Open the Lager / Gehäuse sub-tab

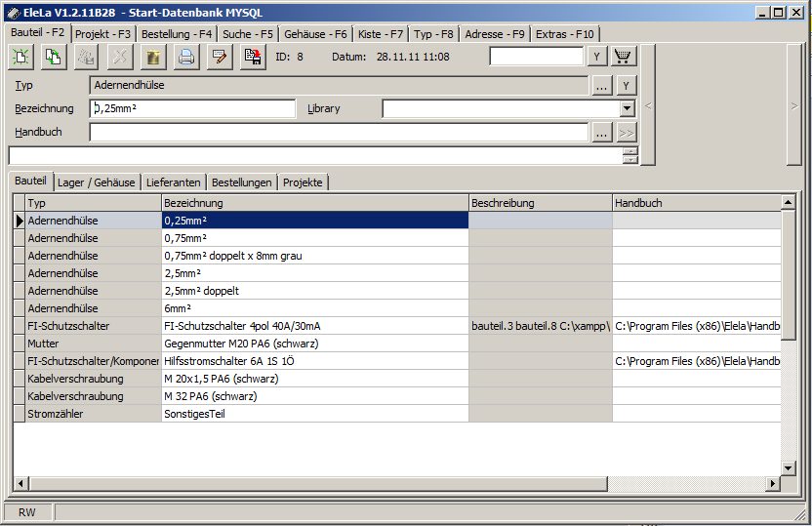(96, 182)
